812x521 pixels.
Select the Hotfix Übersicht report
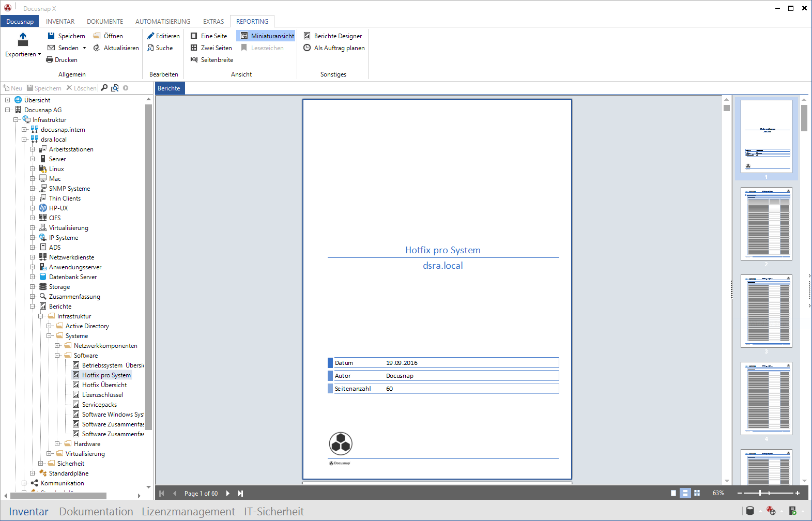click(x=104, y=385)
